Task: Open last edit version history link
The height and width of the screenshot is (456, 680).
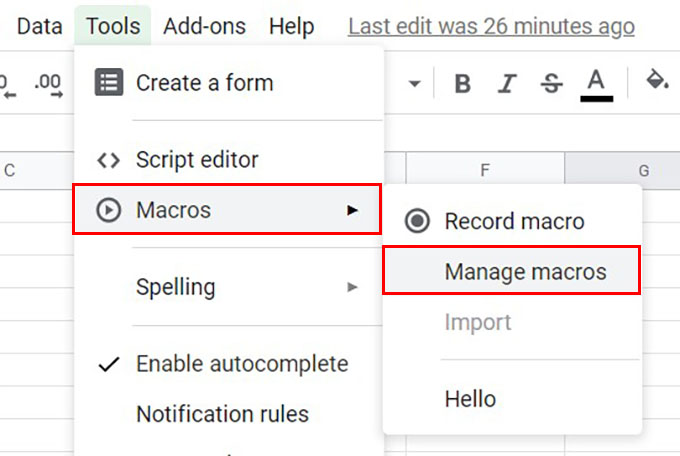Action: coord(491,27)
